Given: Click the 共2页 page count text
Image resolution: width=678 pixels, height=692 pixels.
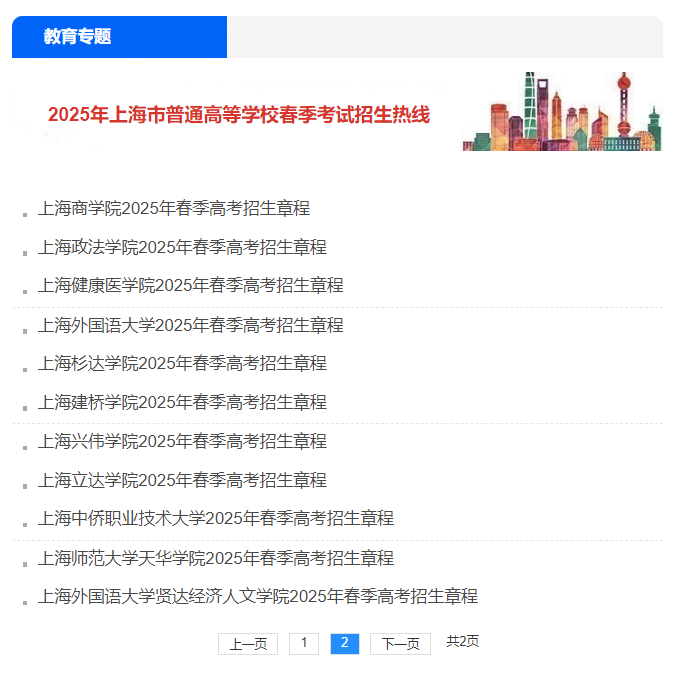Looking at the screenshot, I should (463, 641).
